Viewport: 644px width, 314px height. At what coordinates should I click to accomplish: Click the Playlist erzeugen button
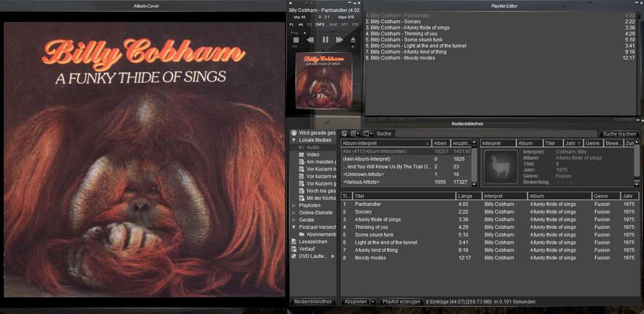coord(401,302)
